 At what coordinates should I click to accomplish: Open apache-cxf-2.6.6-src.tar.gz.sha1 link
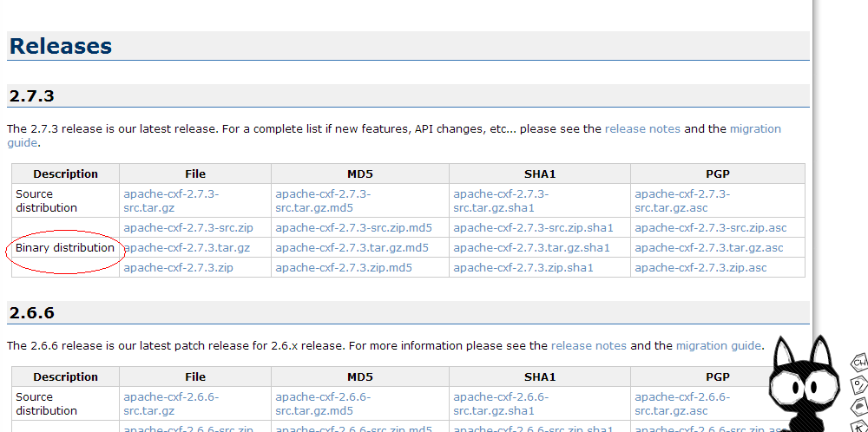point(501,403)
